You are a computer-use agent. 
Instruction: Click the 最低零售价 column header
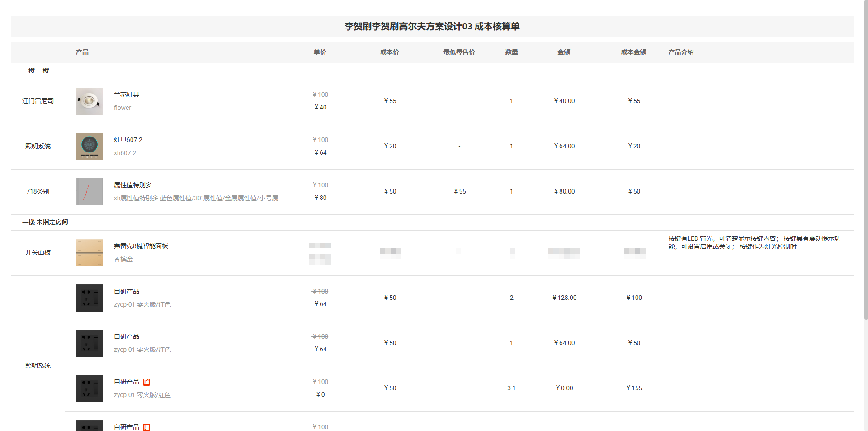459,52
